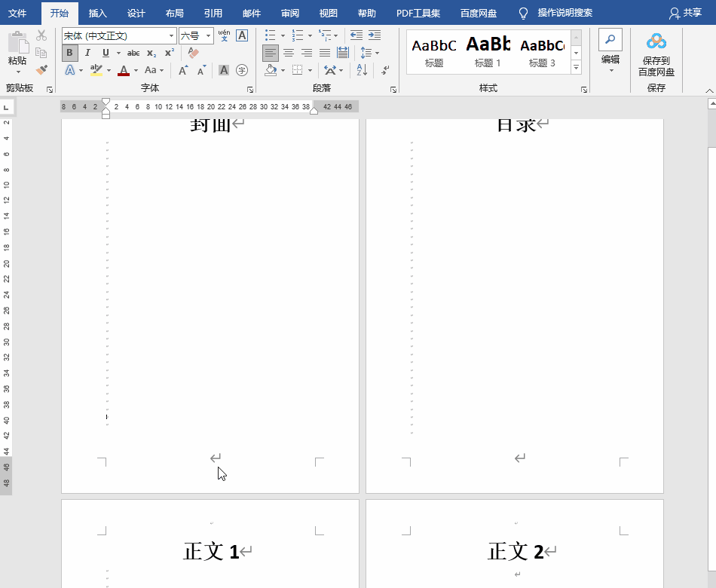Image resolution: width=716 pixels, height=588 pixels.
Task: Increase paragraph indent
Action: coord(375,35)
